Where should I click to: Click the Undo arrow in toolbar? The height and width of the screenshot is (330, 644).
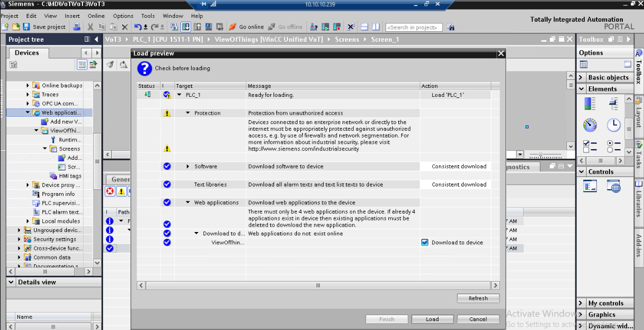point(137,27)
